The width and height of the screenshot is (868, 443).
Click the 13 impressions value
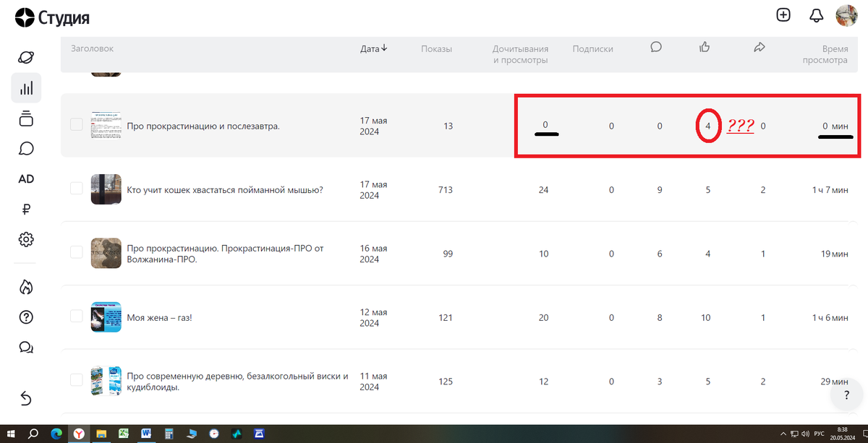[448, 126]
